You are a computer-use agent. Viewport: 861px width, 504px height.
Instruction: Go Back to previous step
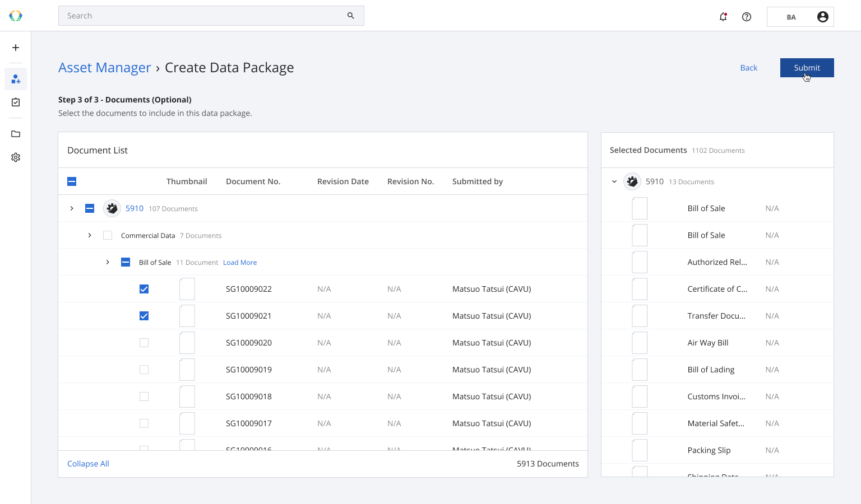[x=749, y=68]
